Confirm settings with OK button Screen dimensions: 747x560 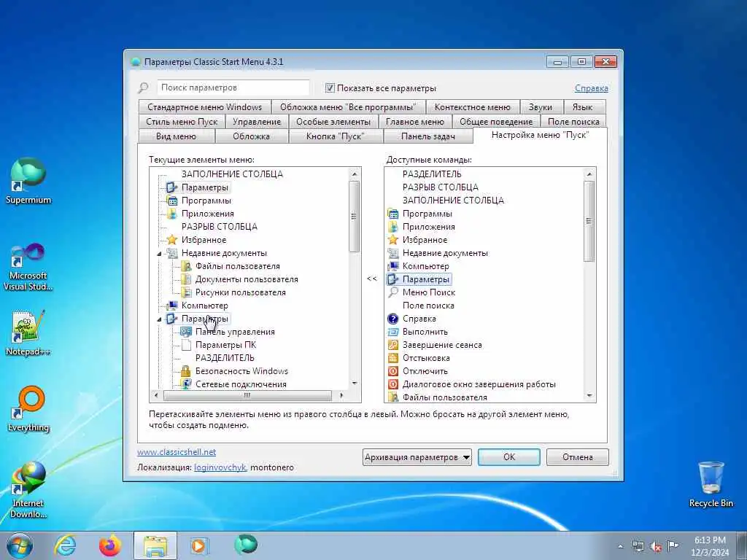coord(508,457)
